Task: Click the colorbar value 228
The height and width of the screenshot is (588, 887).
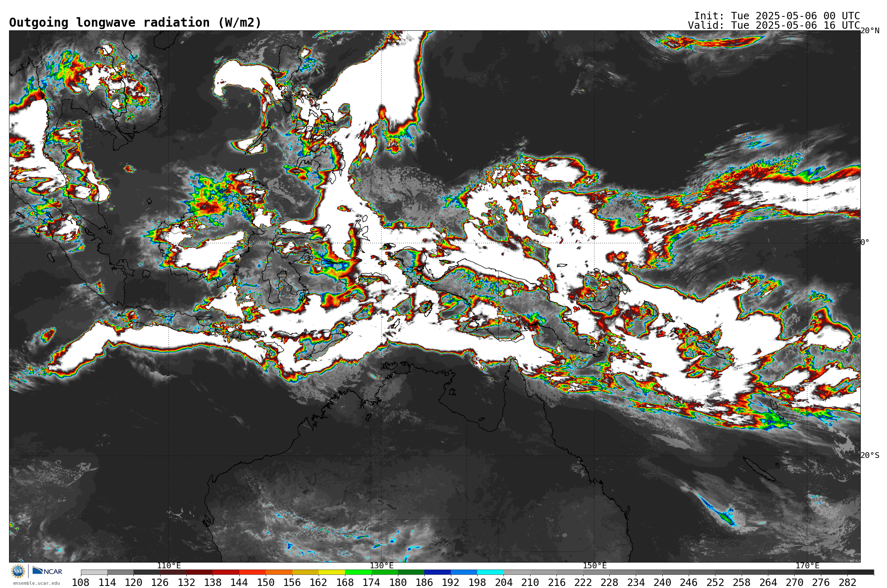Action: [609, 583]
